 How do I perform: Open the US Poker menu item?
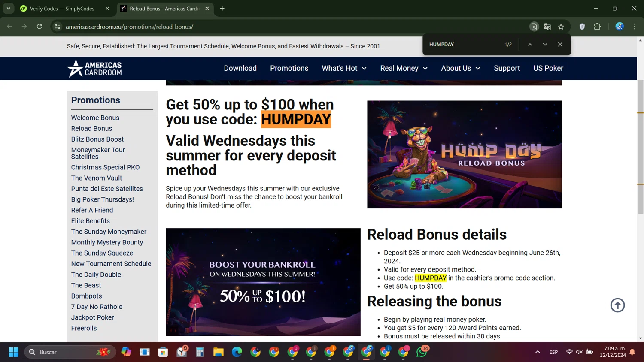pos(548,68)
